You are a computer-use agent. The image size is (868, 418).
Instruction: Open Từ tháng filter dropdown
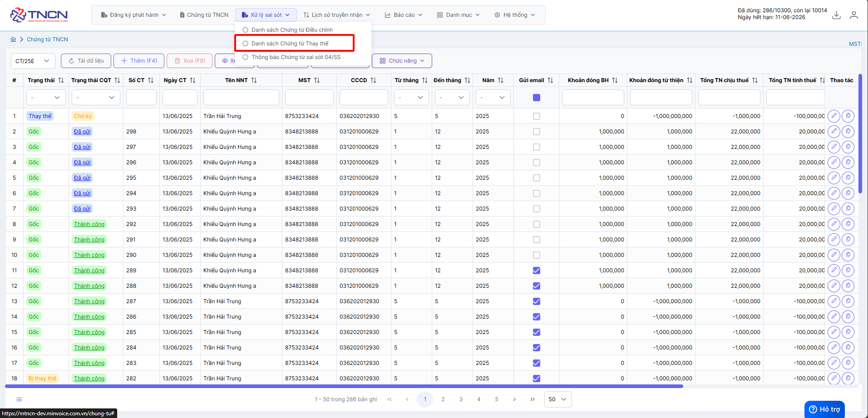pos(411,98)
